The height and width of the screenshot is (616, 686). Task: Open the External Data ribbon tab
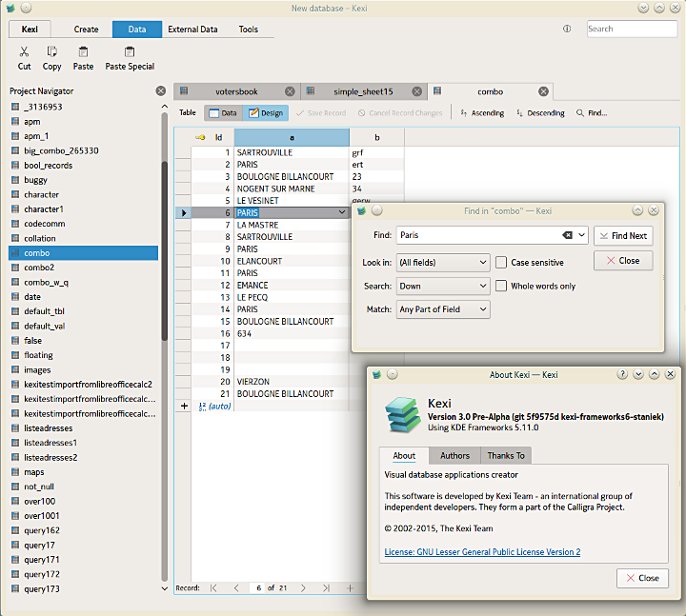(x=192, y=30)
